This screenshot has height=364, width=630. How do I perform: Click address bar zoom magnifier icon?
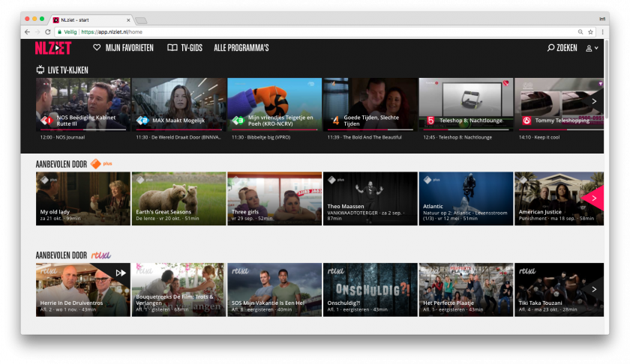pos(580,31)
